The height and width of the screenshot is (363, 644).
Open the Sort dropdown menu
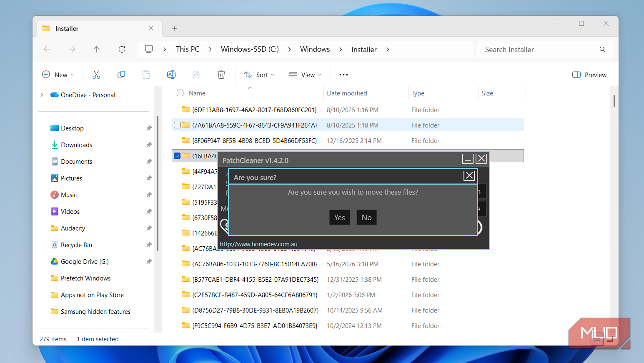point(259,75)
